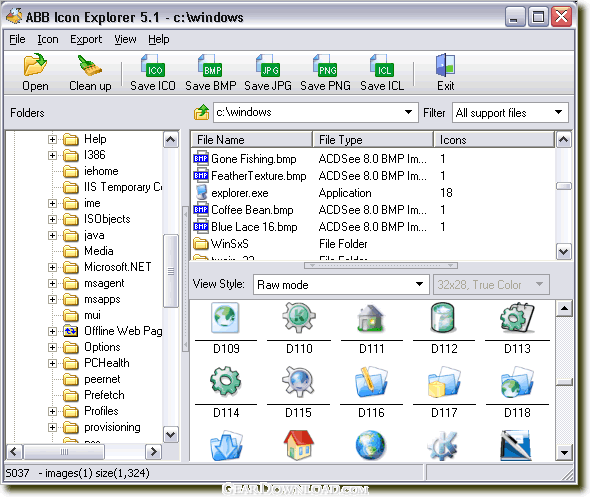Screen dimensions: 590x497
Task: Sort by File Name column header
Action: coord(251,140)
